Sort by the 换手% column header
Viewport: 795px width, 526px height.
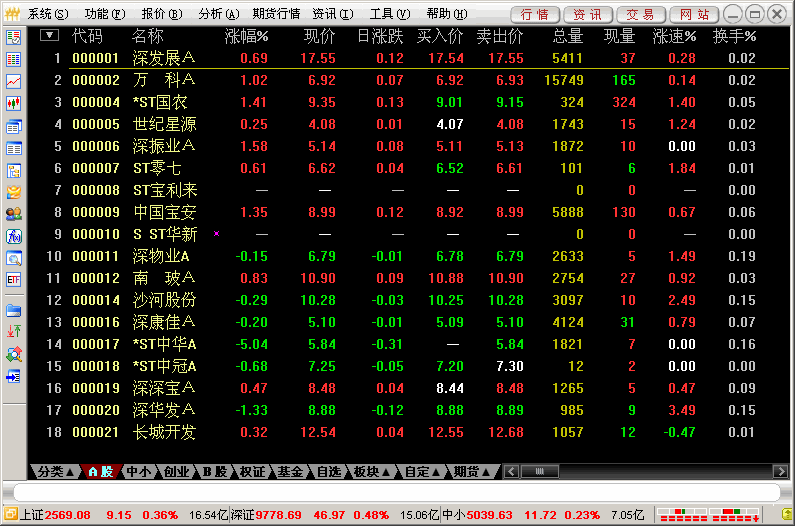734,36
